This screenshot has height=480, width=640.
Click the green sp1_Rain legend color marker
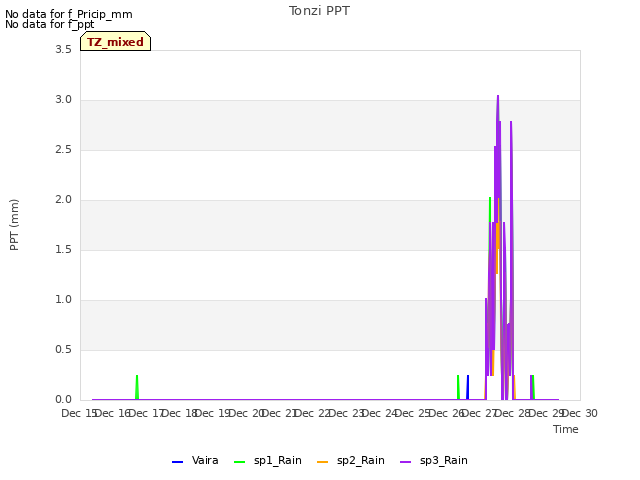[240, 462]
